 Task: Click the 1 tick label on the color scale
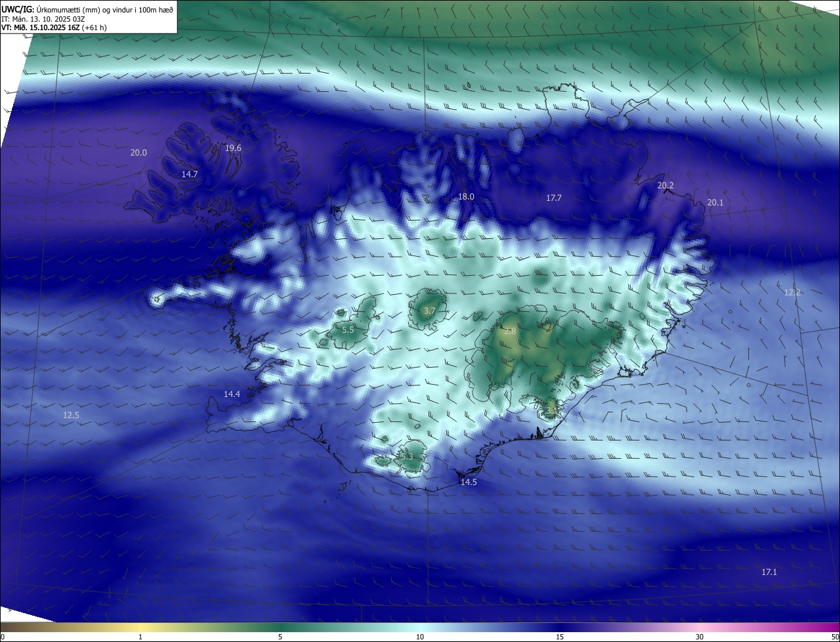[x=140, y=637]
